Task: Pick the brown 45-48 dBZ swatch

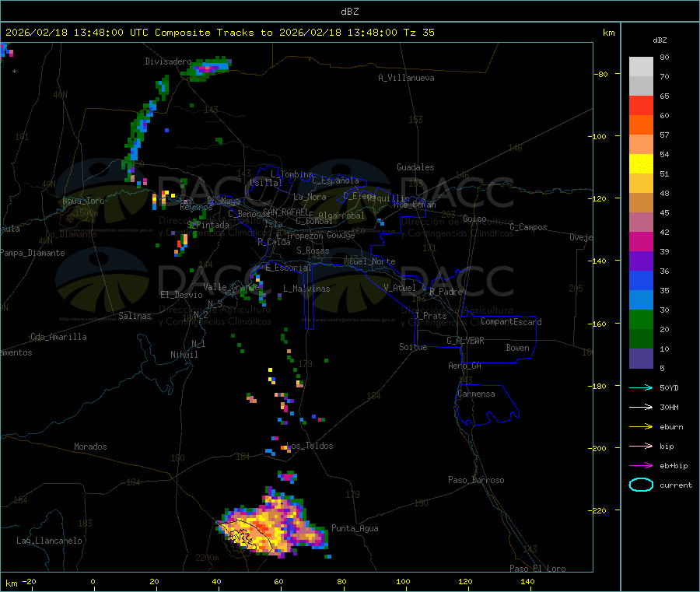Action: [x=641, y=203]
